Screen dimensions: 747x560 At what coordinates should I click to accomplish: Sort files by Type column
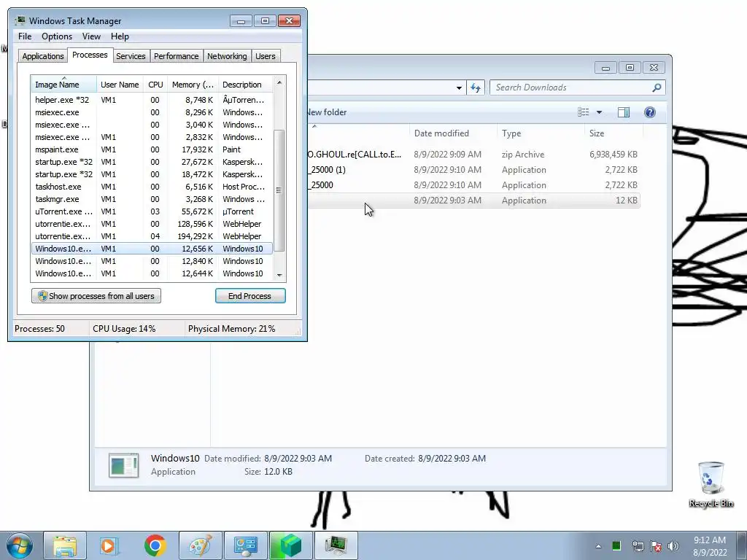coord(541,133)
